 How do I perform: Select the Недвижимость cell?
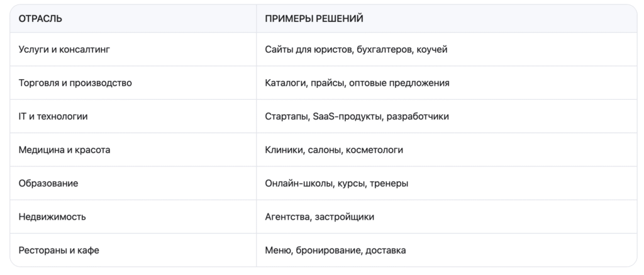point(52,217)
